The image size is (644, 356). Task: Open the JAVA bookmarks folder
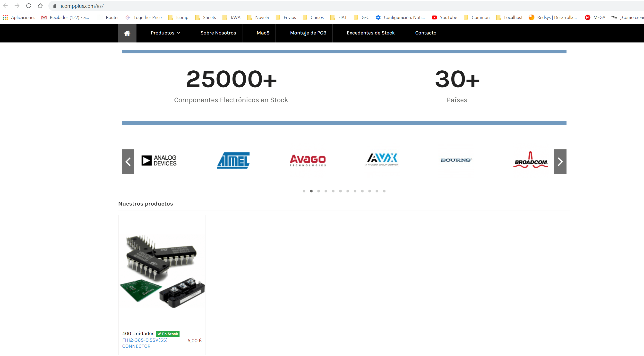click(232, 17)
